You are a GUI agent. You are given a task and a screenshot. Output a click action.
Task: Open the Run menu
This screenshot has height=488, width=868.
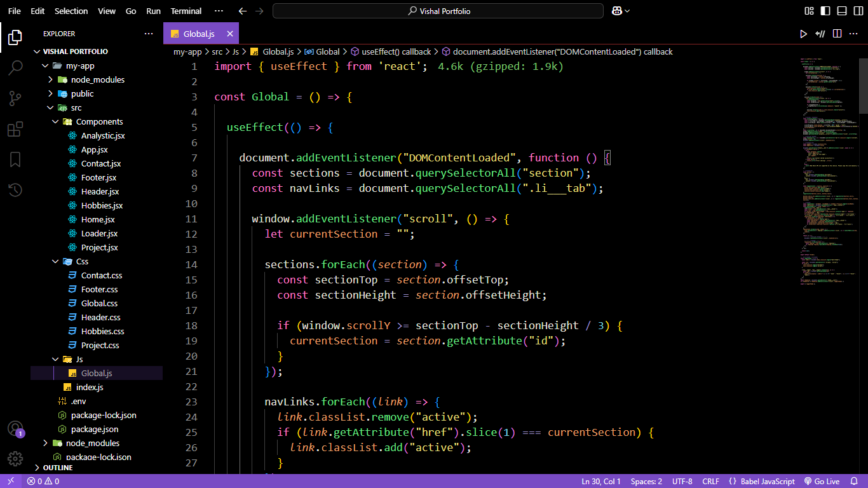tap(153, 11)
